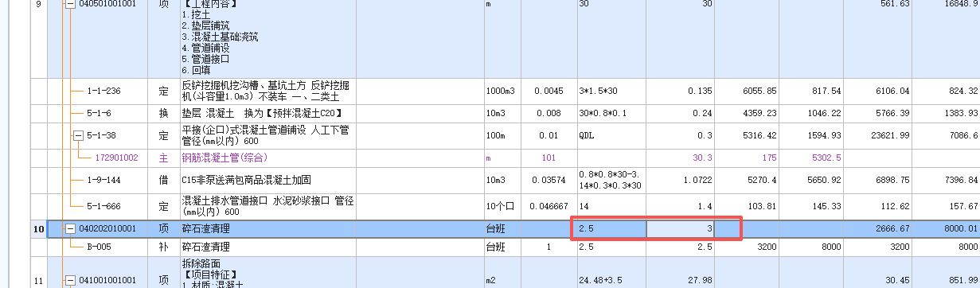This screenshot has width=980, height=288.
Task: Click the 30*0.8*0.1 quantity expression cell
Action: pyautogui.click(x=611, y=114)
